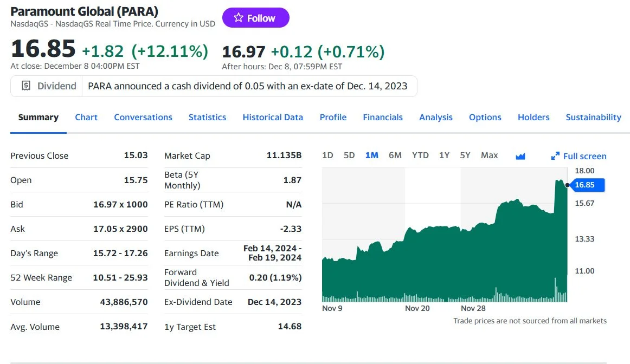Click the star icon inside Follow button
This screenshot has height=364, width=630.
(238, 17)
